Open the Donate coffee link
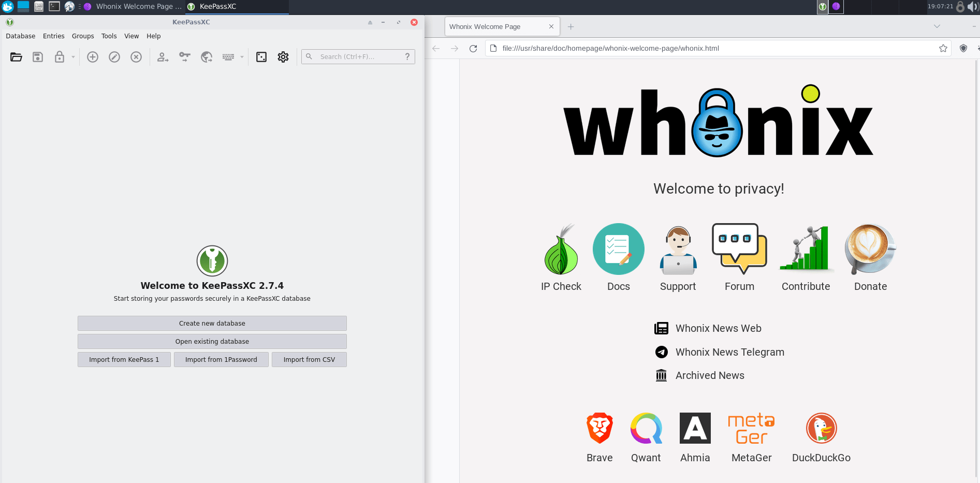 [871, 257]
